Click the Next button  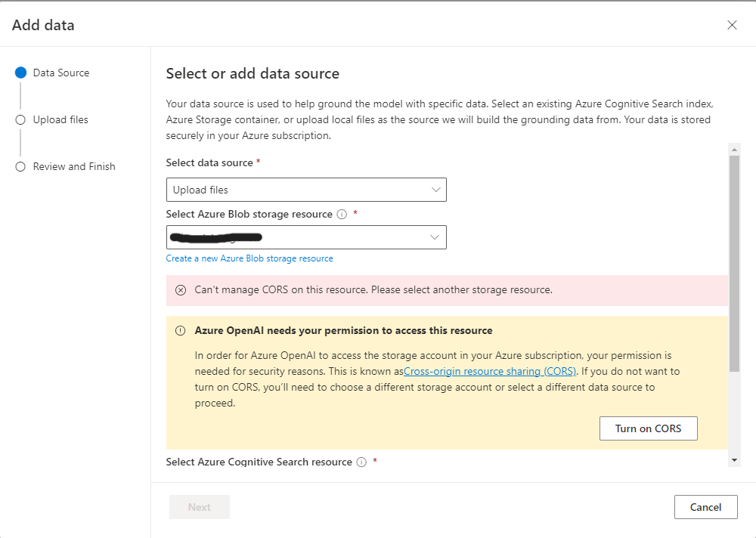200,507
